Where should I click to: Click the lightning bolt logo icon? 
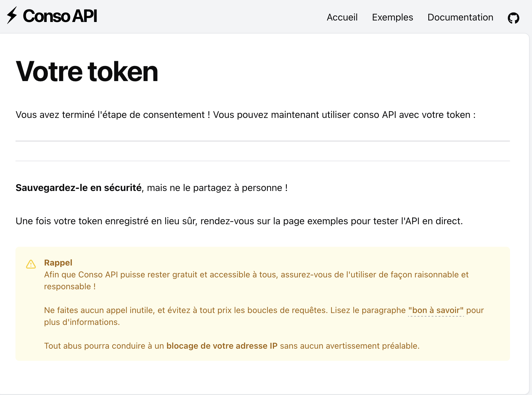pyautogui.click(x=12, y=15)
